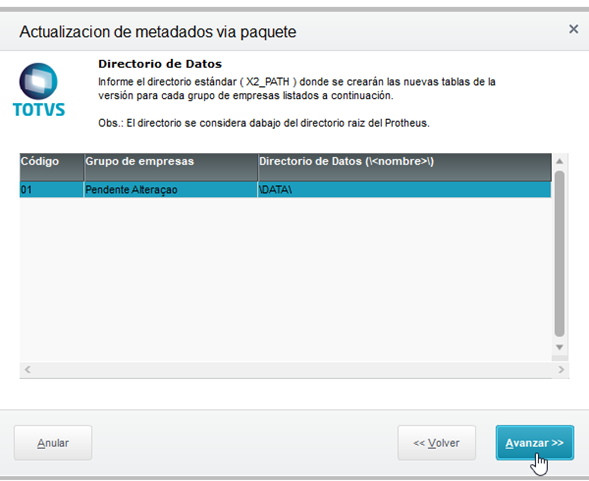Click the Grupo de empresas column header
Viewport: 589px width, 481px height.
click(171, 167)
